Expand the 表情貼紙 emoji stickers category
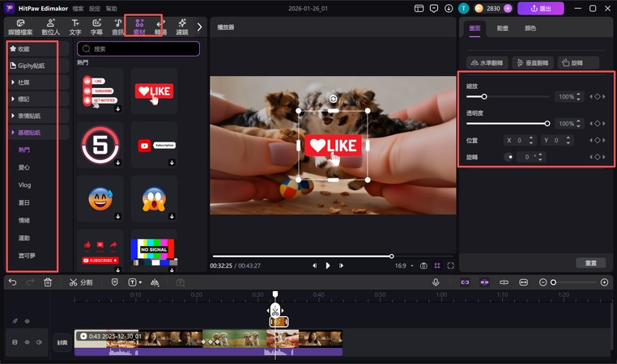 (32, 116)
